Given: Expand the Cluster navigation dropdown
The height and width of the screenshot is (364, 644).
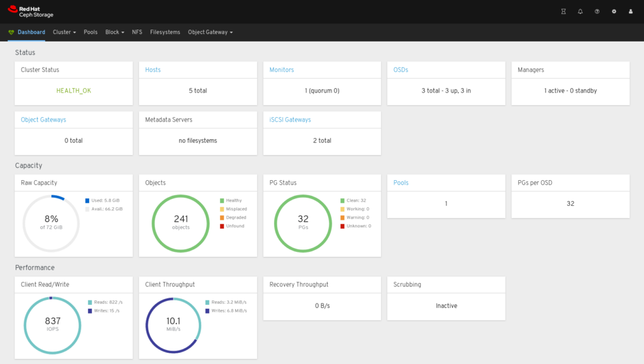Looking at the screenshot, I should coord(64,31).
